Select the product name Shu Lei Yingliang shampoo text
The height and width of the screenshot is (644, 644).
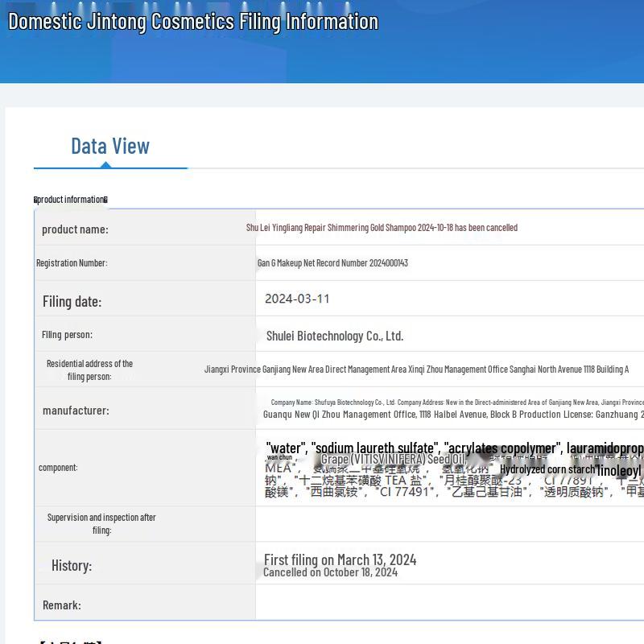coord(382,228)
